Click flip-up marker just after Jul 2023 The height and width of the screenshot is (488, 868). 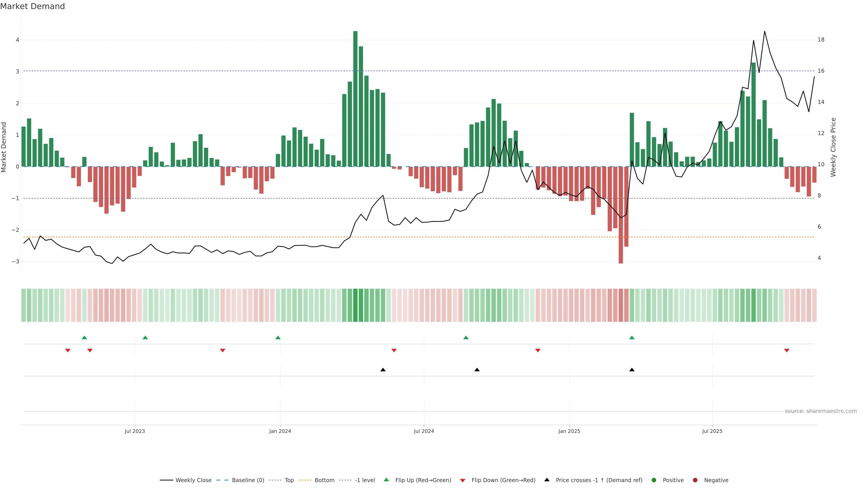click(145, 338)
